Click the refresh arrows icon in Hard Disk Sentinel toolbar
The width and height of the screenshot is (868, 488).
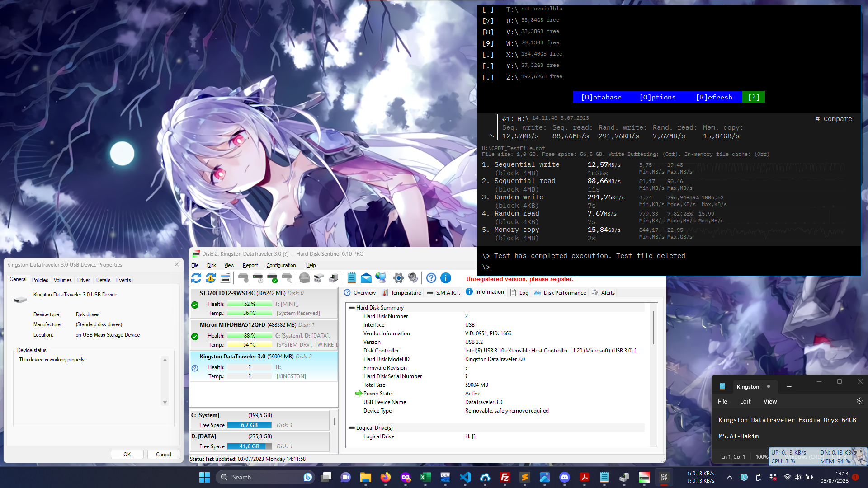[196, 278]
